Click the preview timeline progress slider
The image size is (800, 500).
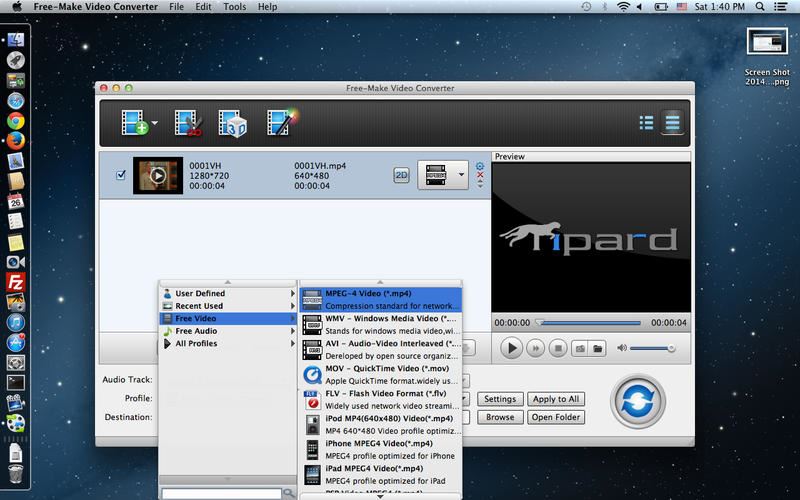click(x=590, y=322)
